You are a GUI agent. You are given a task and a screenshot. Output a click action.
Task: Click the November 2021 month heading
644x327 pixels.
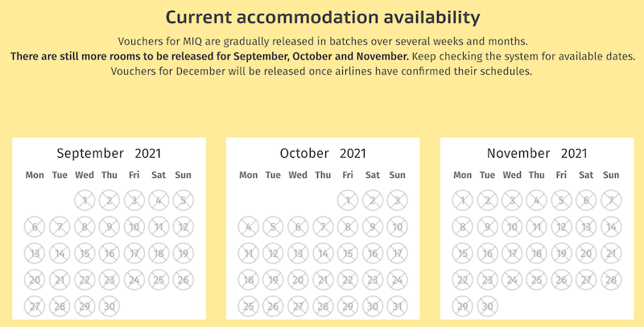[x=537, y=153]
